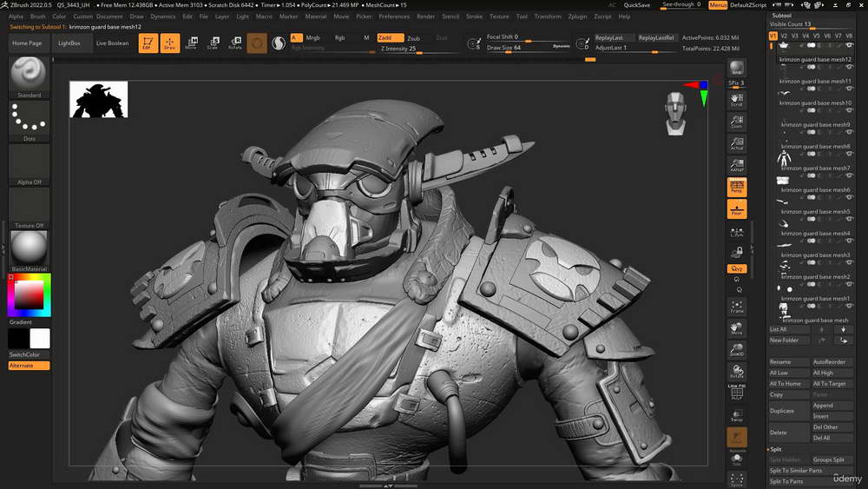Adjust the Z Intensity slider

click(418, 50)
